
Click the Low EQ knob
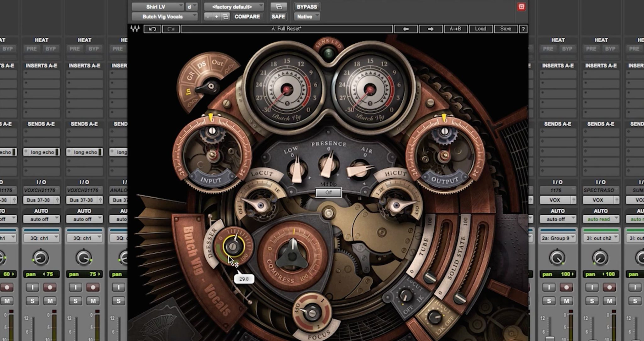tap(297, 170)
